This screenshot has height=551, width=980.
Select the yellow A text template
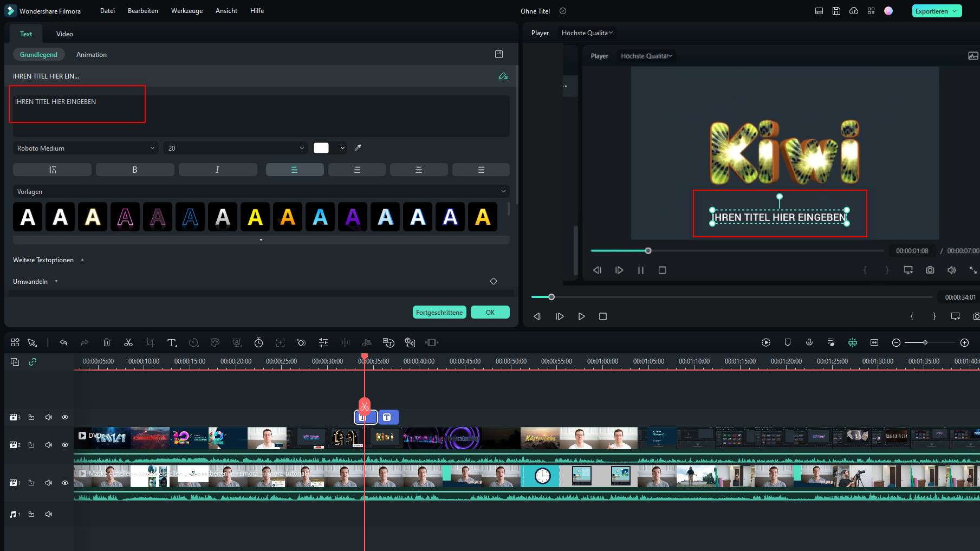(255, 217)
